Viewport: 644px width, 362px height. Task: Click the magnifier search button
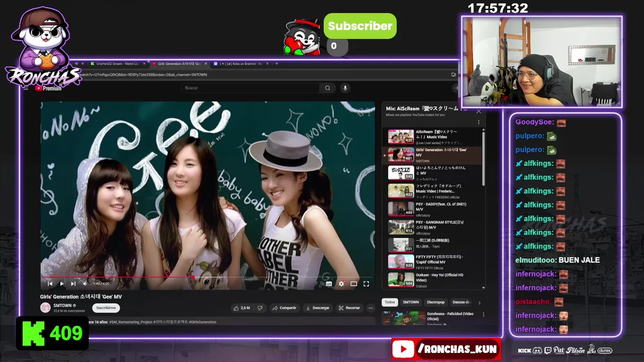[x=328, y=88]
